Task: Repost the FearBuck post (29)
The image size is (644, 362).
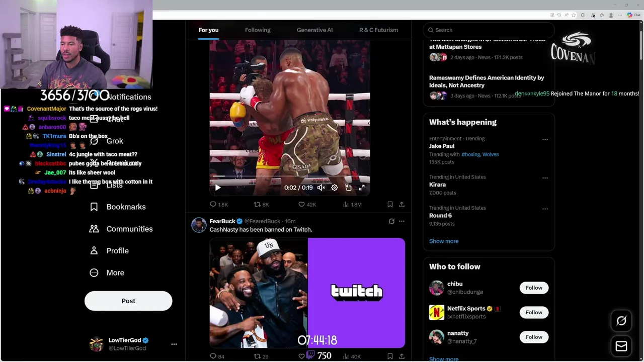Action: 261,356
